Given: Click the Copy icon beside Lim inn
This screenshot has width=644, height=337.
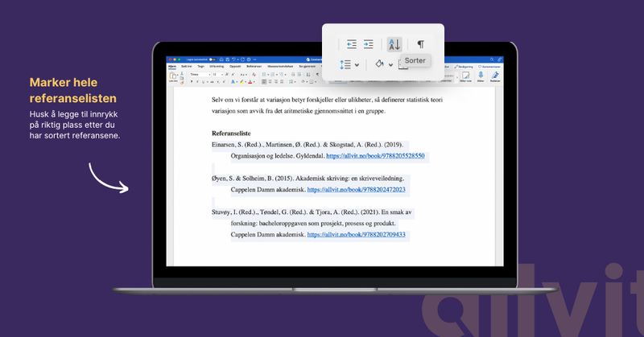Looking at the screenshot, I should 182,78.
